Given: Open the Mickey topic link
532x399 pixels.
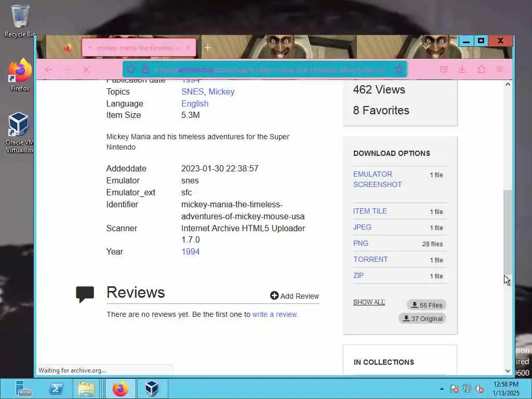Looking at the screenshot, I should [x=221, y=91].
